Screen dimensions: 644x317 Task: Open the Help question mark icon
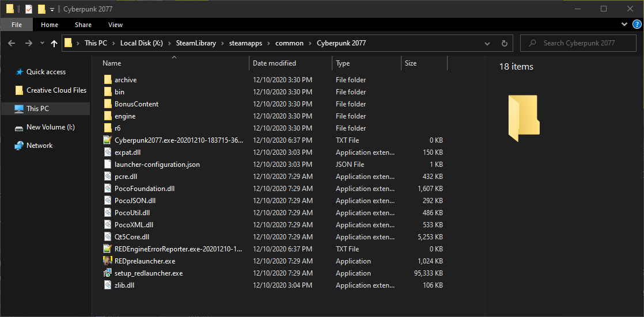tap(637, 24)
